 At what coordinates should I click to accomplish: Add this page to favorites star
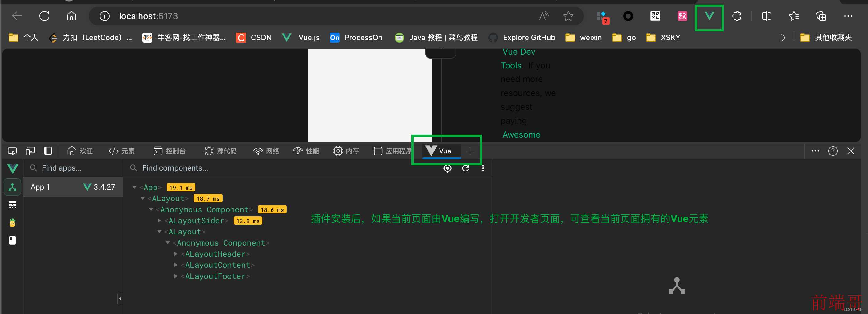(568, 16)
